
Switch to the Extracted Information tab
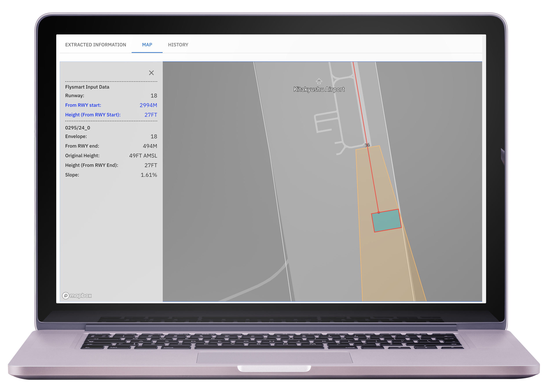(x=95, y=45)
